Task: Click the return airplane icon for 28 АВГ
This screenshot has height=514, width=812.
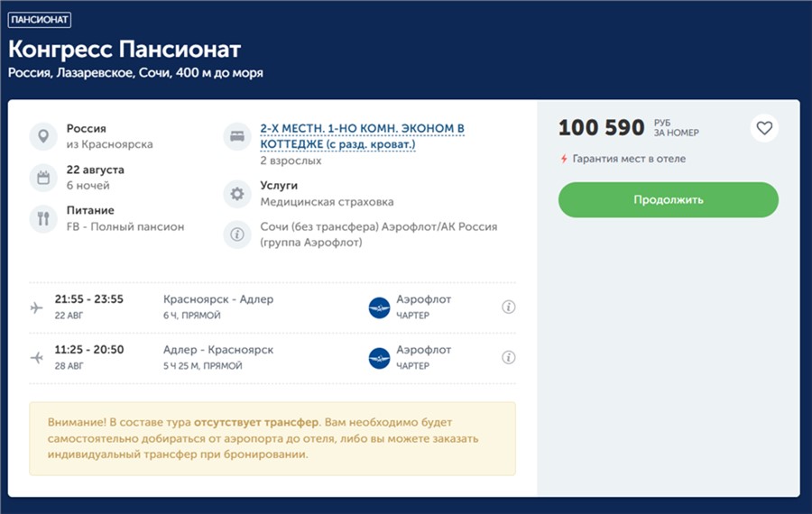Action: tap(37, 358)
